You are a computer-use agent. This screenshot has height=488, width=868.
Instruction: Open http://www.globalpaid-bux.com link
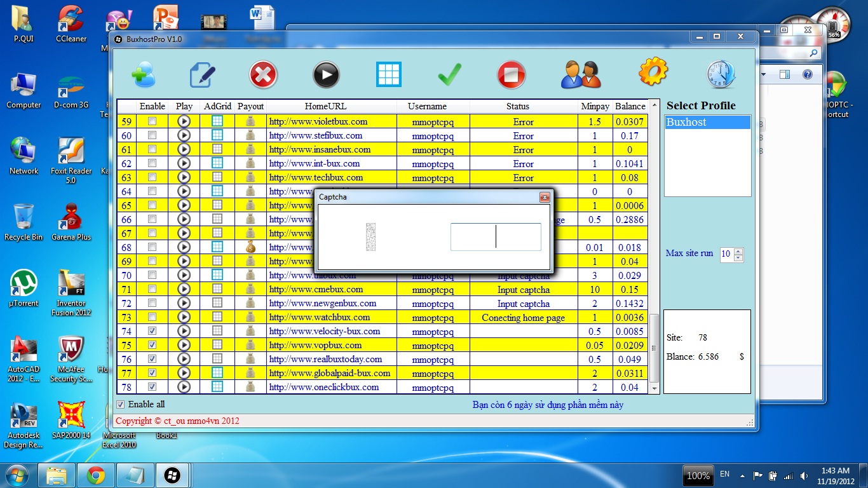(x=330, y=373)
